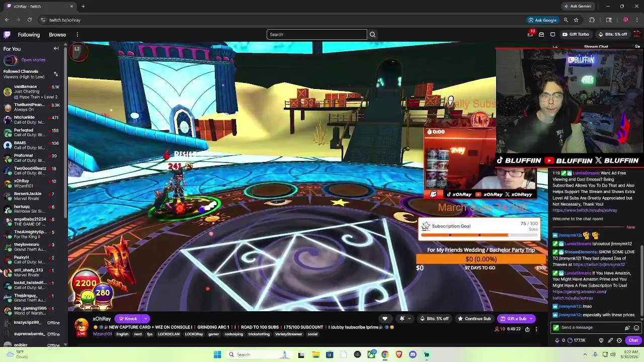
Task: Click the Gift Turbo button
Action: (576, 35)
